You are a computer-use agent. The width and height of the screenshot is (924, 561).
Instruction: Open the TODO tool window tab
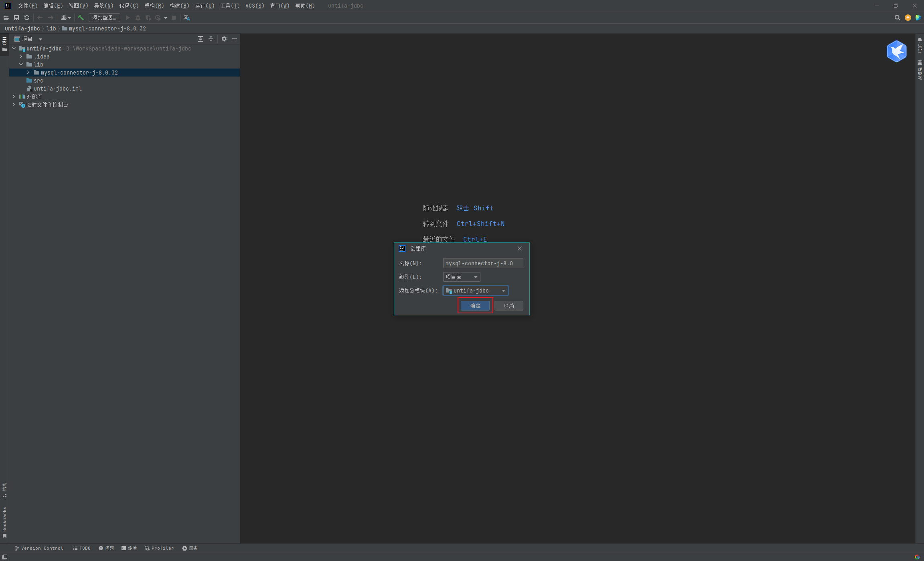coord(82,548)
